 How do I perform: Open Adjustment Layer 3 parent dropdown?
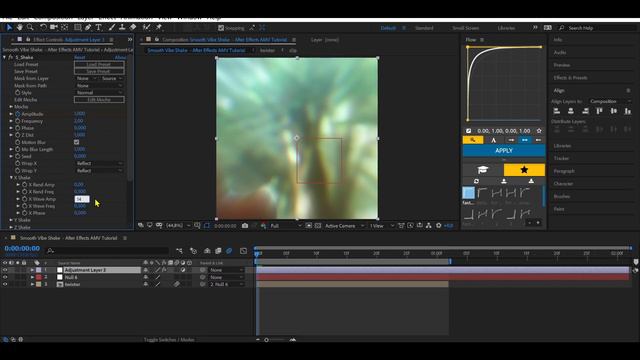[227, 270]
